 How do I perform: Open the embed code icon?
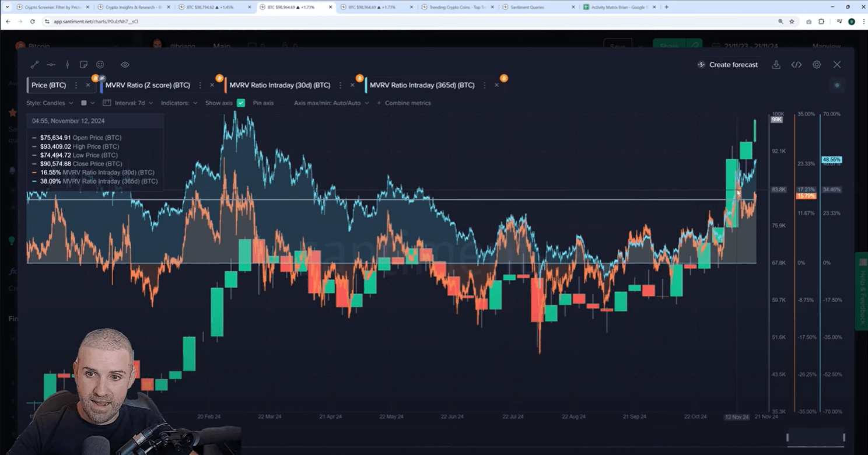796,65
